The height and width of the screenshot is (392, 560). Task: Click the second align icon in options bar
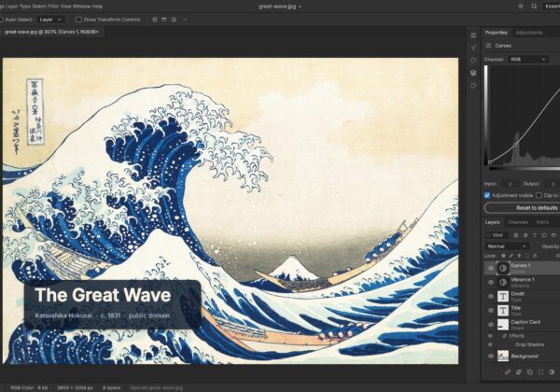(164, 20)
